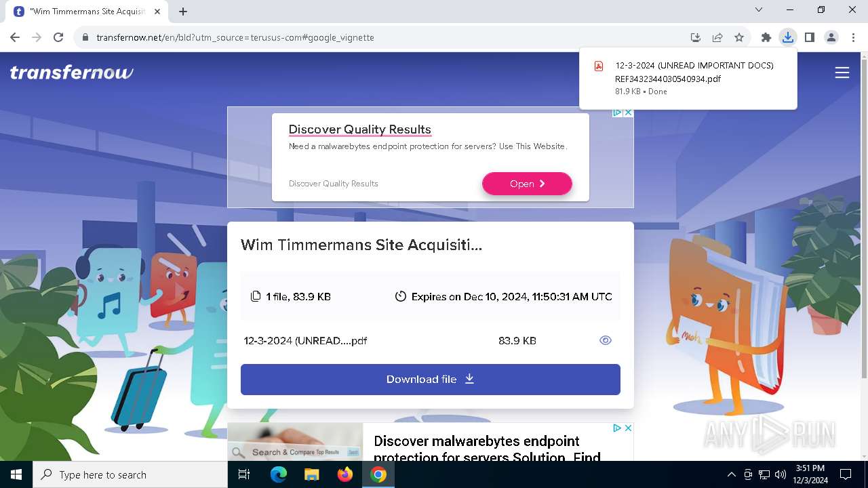Click the bottom malwarebytes endpoint ad headline
868x488 pixels.
[487, 449]
